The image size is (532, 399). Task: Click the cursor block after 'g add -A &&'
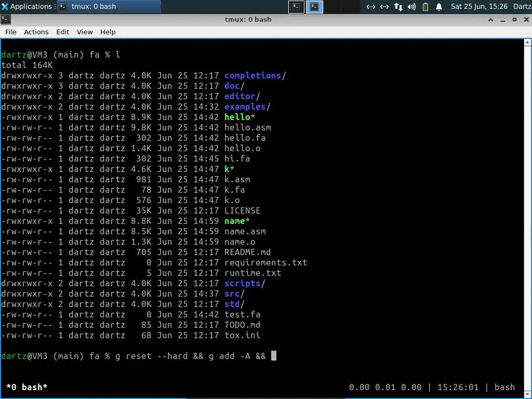pyautogui.click(x=274, y=355)
